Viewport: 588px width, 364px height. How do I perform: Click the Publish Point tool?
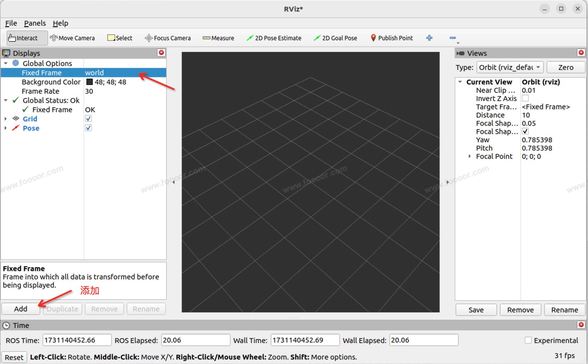click(392, 38)
